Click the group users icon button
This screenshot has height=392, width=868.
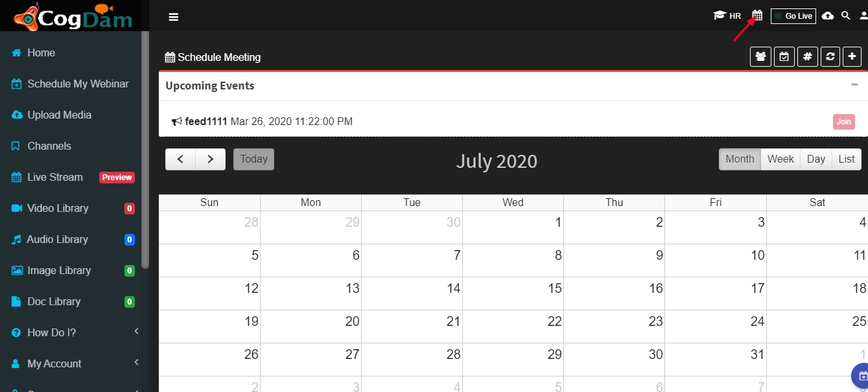[760, 56]
